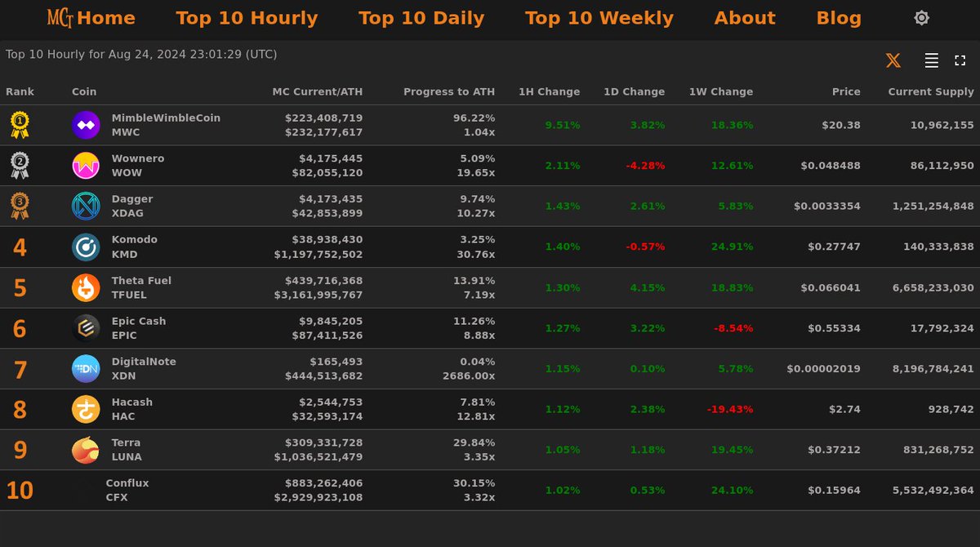980x547 pixels.
Task: Open the settings gear icon
Action: tap(921, 18)
